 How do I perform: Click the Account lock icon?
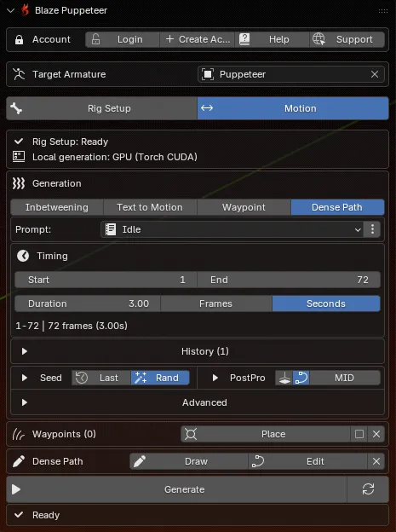click(19, 40)
